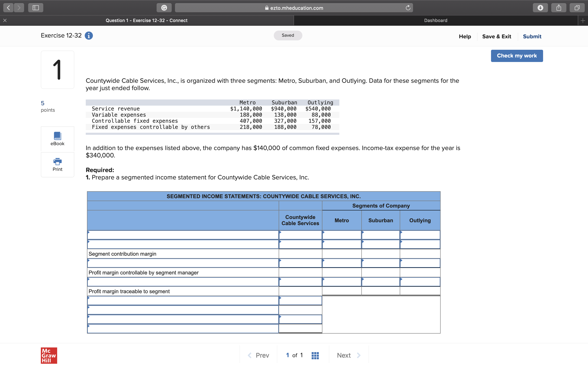588x367 pixels.
Task: Click the Submit link
Action: coord(532,36)
